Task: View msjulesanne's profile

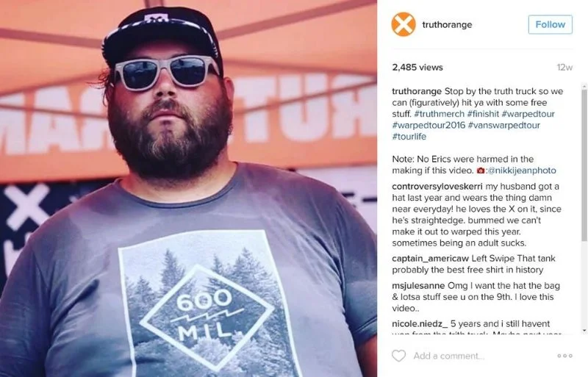Action: click(x=418, y=286)
